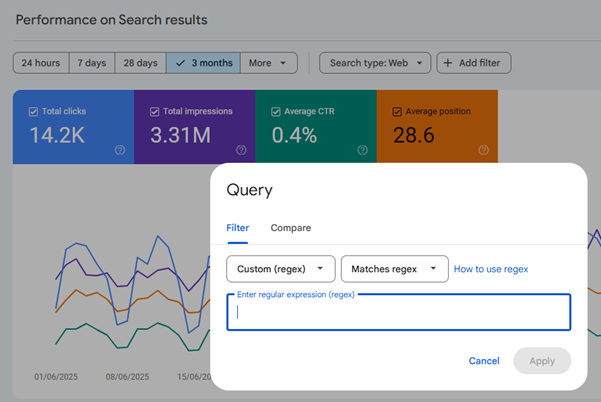Click the 01/06/2025 chart date label
The width and height of the screenshot is (601, 402).
[56, 377]
